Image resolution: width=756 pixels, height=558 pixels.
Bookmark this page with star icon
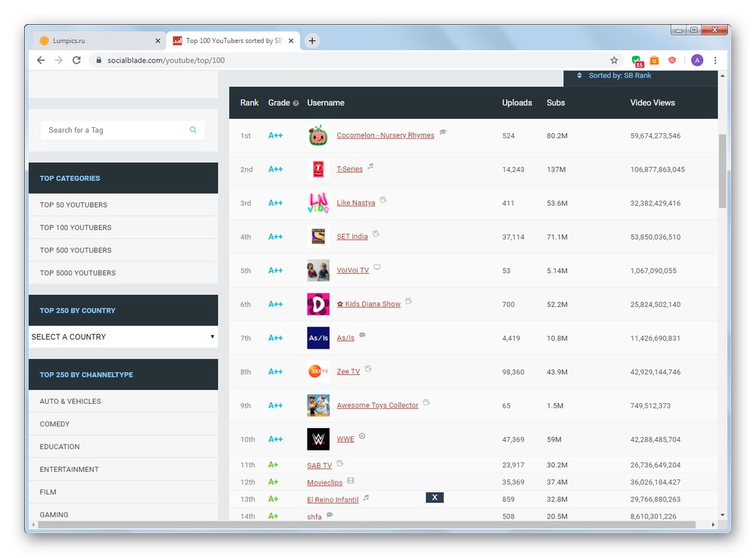pos(614,60)
